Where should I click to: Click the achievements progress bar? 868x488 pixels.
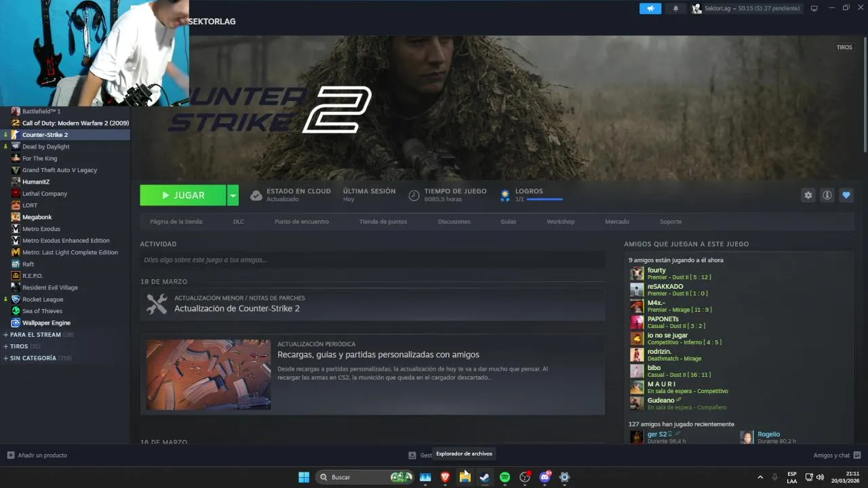pos(545,199)
